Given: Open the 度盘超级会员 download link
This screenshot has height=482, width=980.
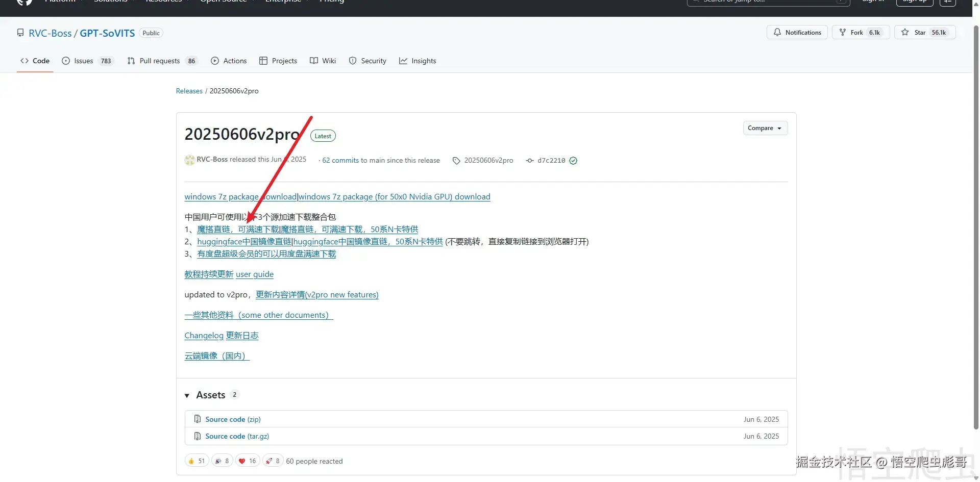Looking at the screenshot, I should click(267, 254).
